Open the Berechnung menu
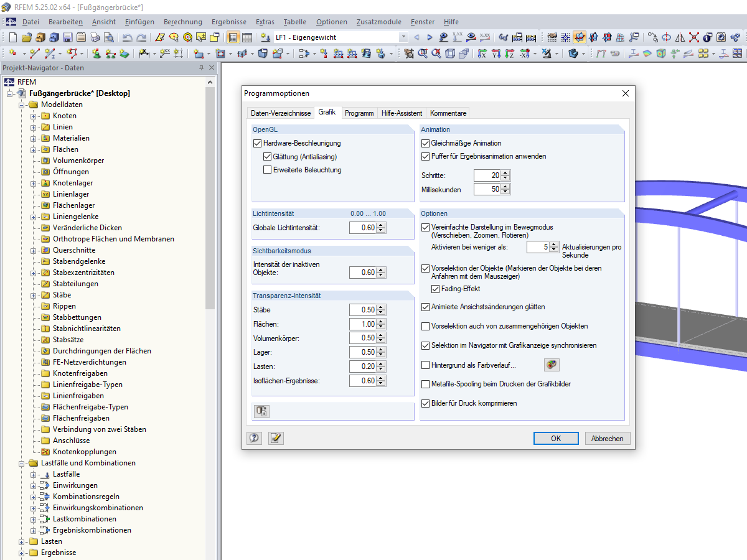Viewport: 747px width, 560px height. (x=183, y=22)
